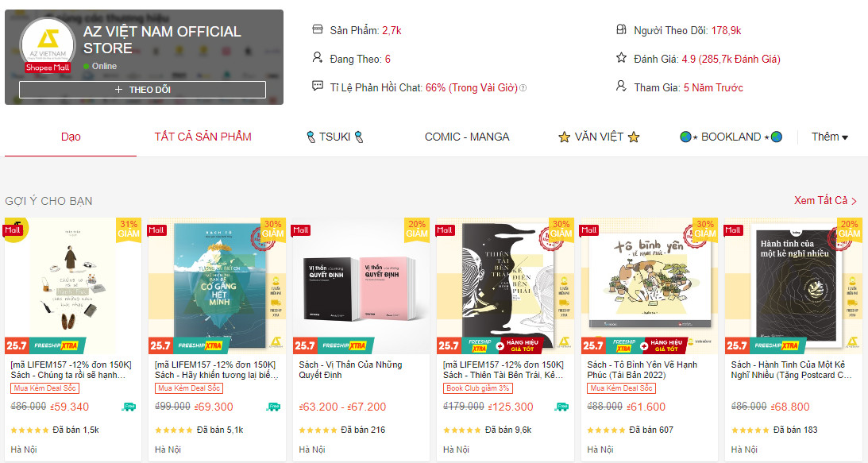This screenshot has height=463, width=868.
Task: Click the star rating icon beside Đánh Giá
Action: [621, 58]
